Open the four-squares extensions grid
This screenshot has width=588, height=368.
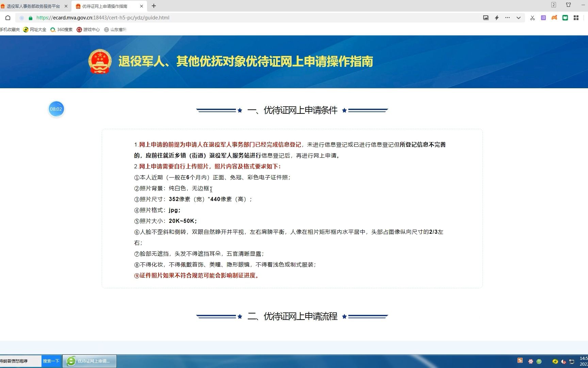point(576,18)
